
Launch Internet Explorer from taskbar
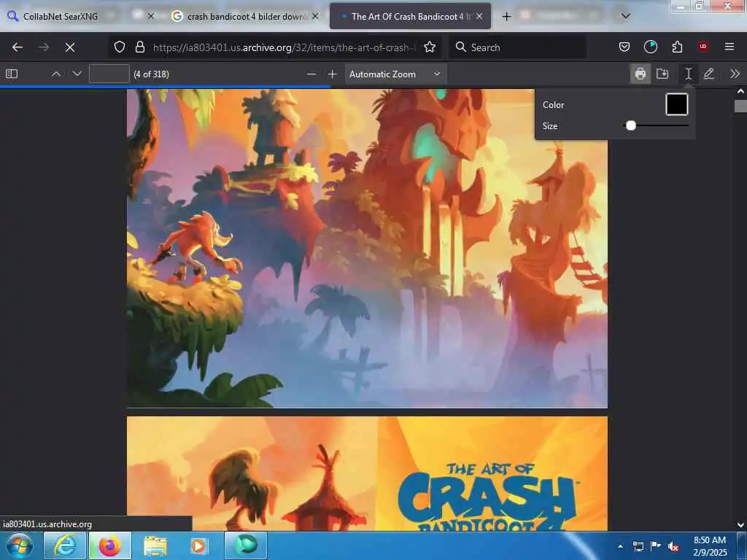click(65, 545)
